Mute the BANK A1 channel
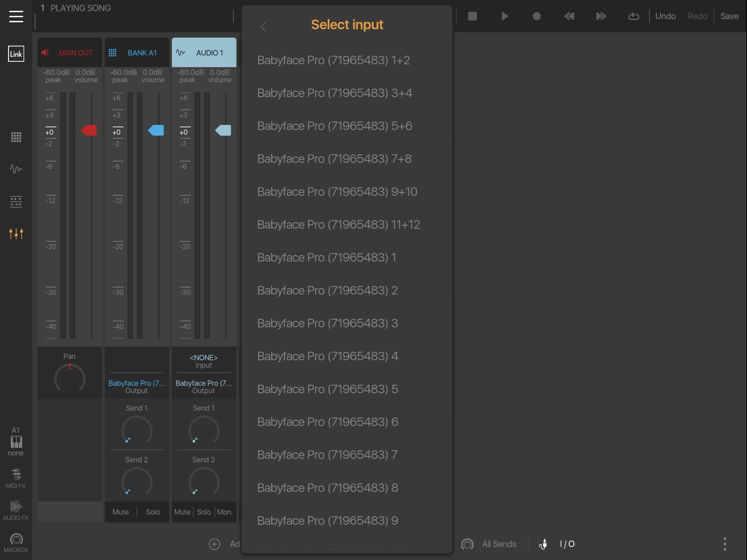Image resolution: width=747 pixels, height=560 pixels. click(x=121, y=512)
